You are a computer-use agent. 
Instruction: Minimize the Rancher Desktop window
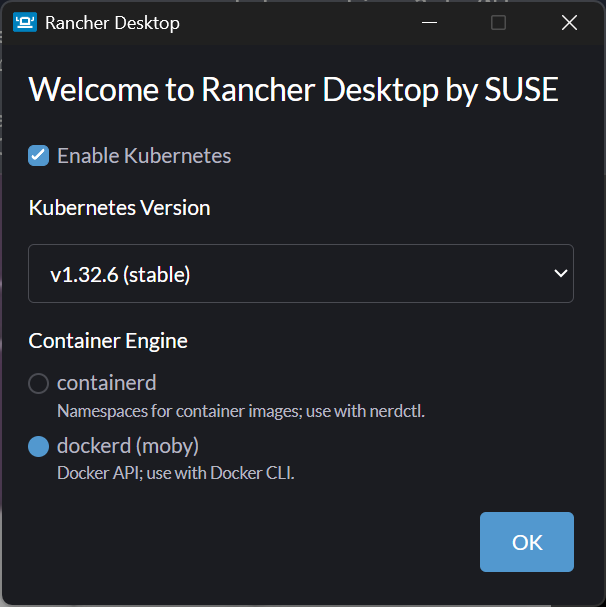point(429,22)
